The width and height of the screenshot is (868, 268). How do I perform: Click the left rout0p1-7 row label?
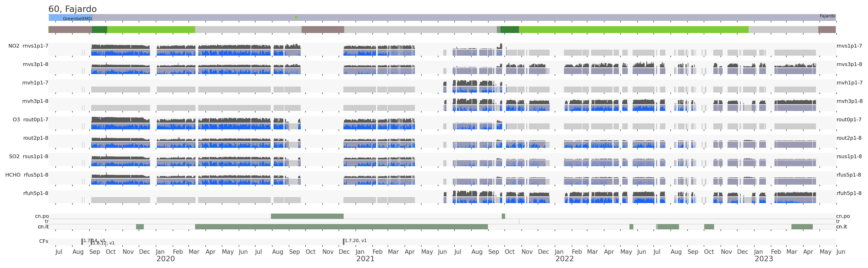[x=36, y=120]
